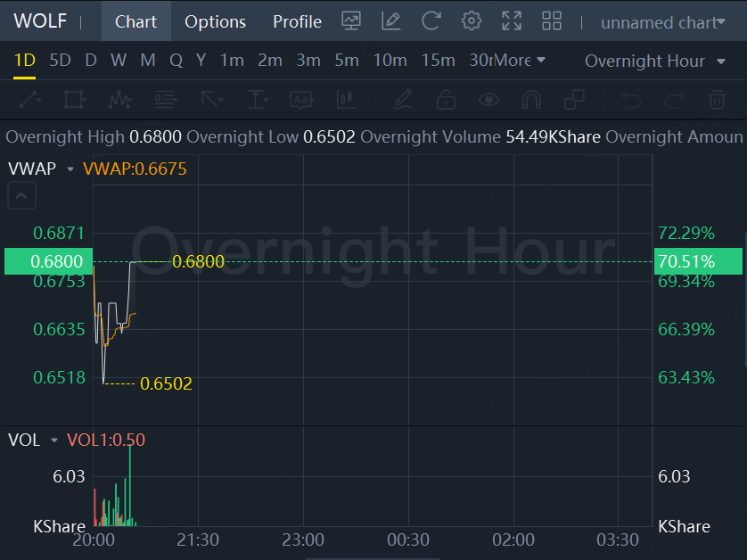
Task: Select the Y yearly timeframe
Action: coord(201,61)
